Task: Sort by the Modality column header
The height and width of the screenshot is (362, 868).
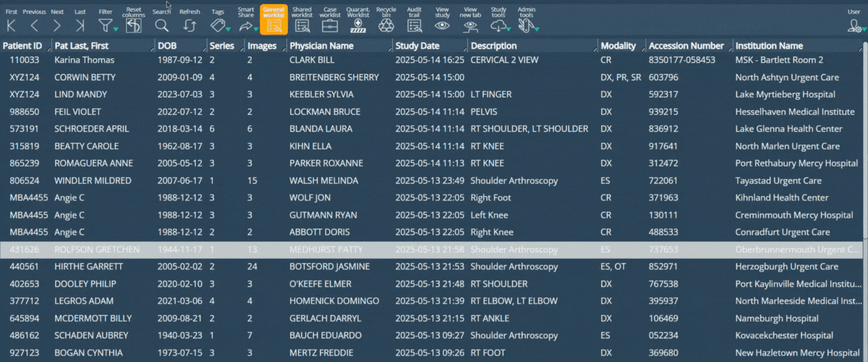Action: pos(618,46)
